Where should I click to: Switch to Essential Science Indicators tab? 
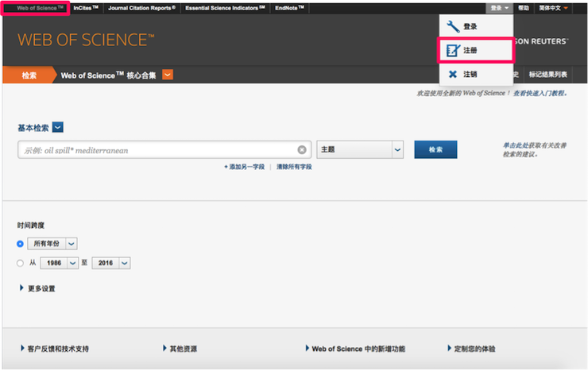click(225, 8)
